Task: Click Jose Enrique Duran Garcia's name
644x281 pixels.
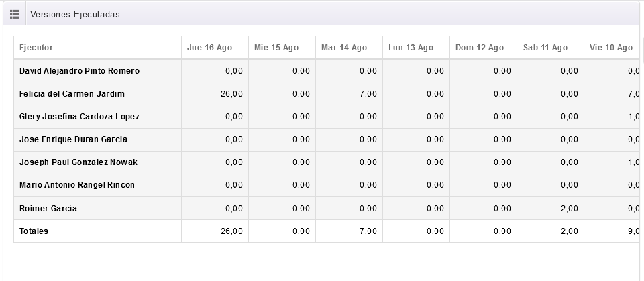Action: [73, 139]
